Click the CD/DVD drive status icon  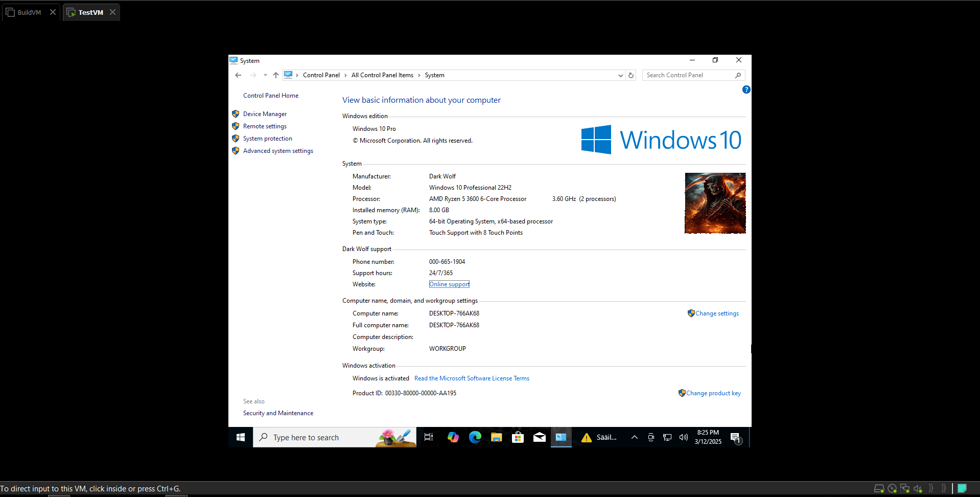tap(892, 489)
